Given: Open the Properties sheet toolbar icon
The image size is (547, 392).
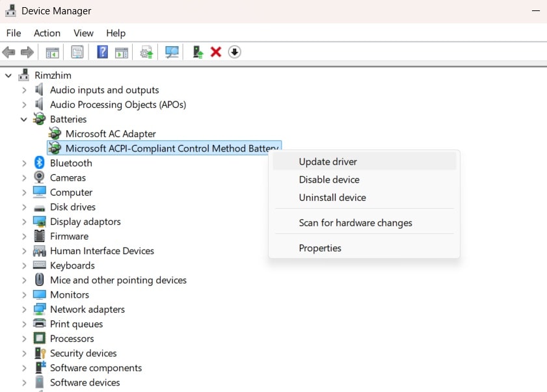Looking at the screenshot, I should [x=77, y=52].
